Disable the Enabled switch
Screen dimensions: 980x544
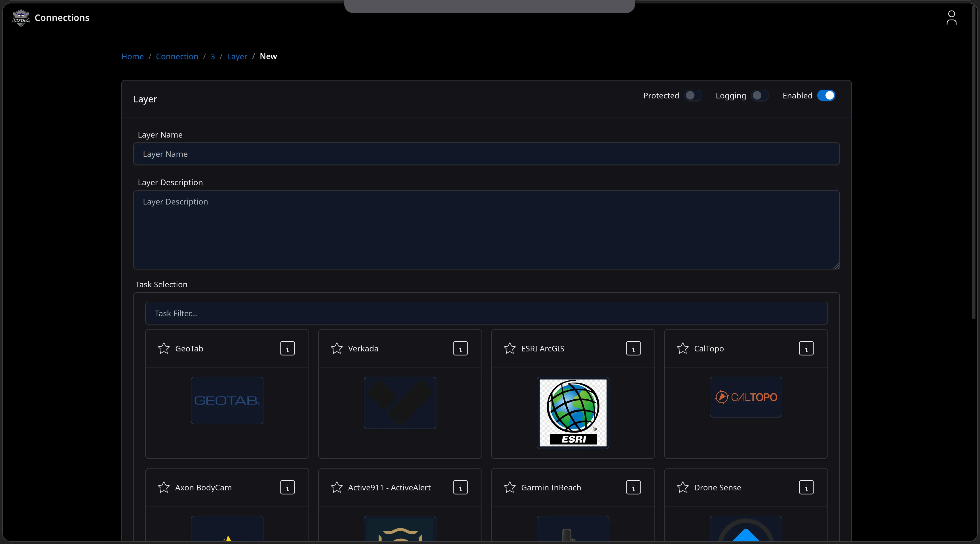(826, 96)
